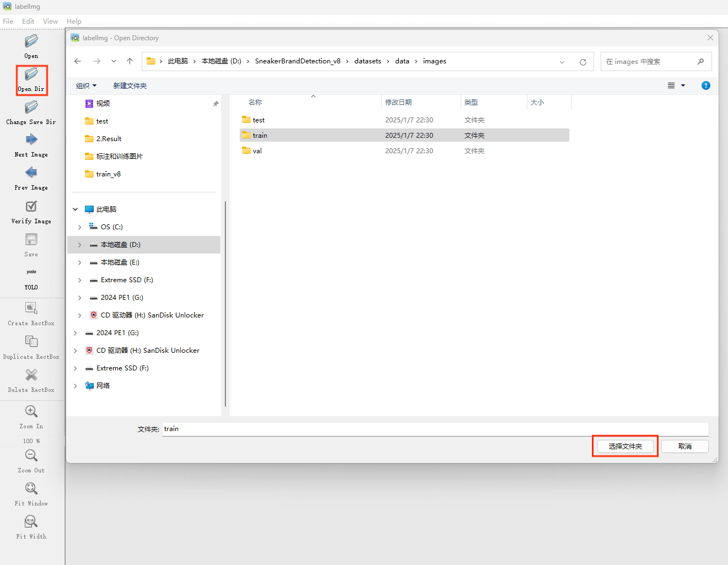Click the 文件夹 name input field
The image size is (728, 565).
(435, 429)
